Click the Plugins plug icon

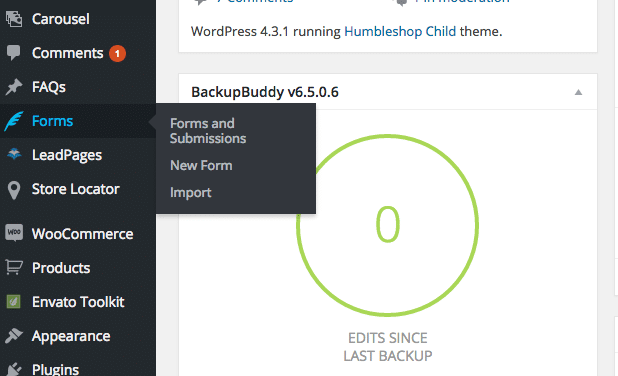[x=14, y=369]
